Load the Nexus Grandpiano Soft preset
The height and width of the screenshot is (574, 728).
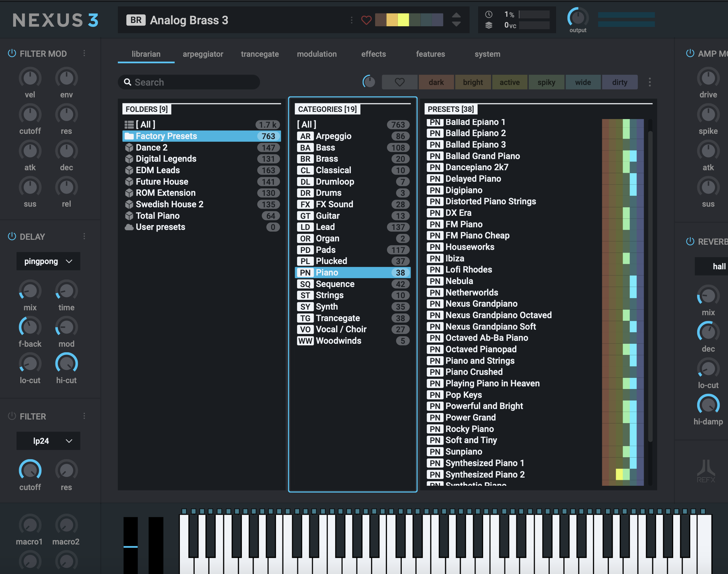[x=535, y=327]
